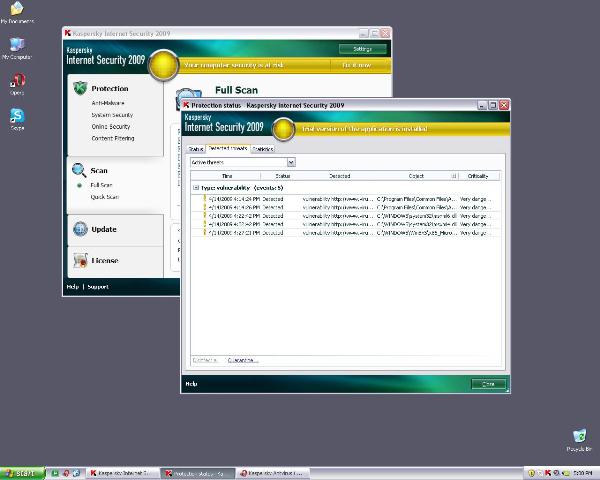600x480 pixels.
Task: Switch to the Status tab
Action: (196, 149)
